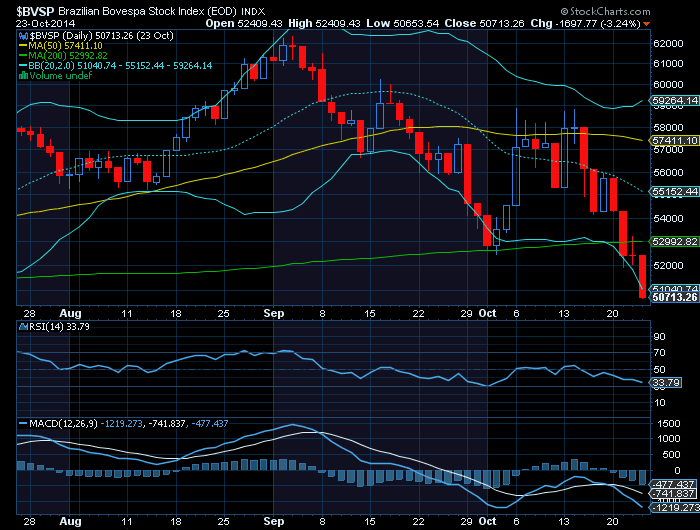Click the Low 50653.54 value
The height and width of the screenshot is (530, 700).
[403, 24]
